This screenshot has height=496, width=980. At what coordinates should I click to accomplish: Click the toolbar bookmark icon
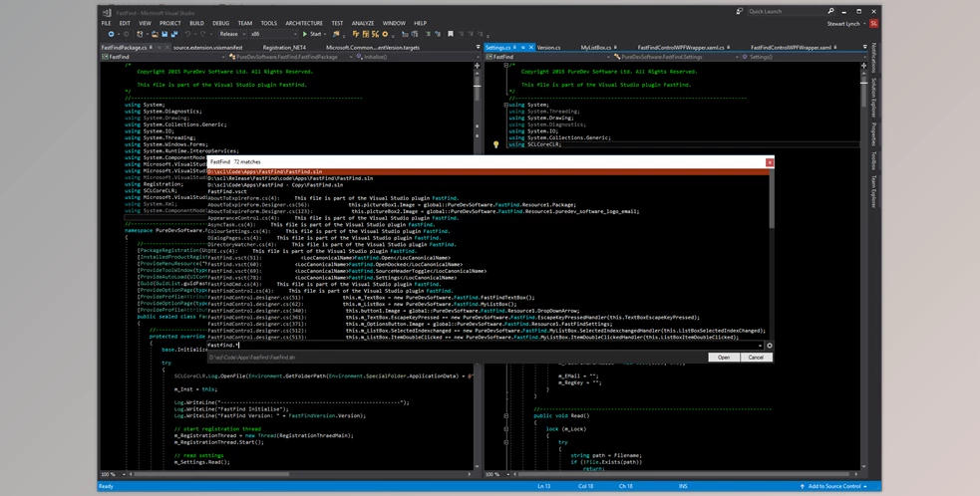450,34
